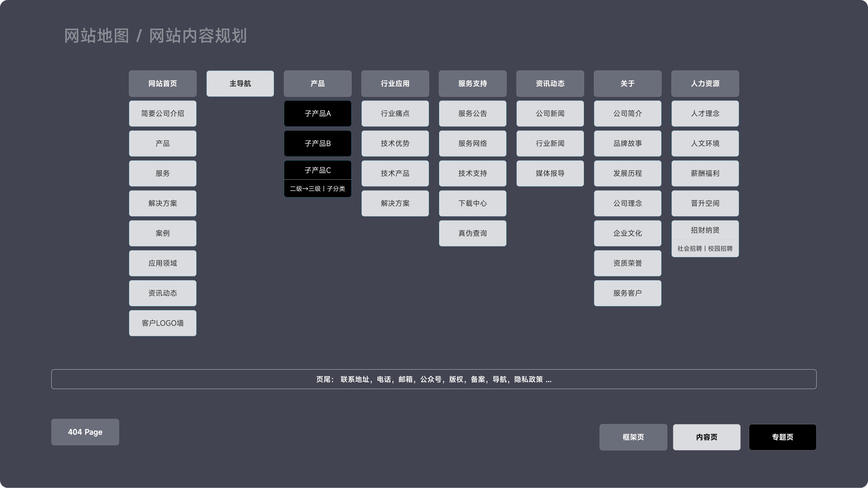The image size is (868, 488).
Task: Select the 网站首页 header block
Action: 163,84
